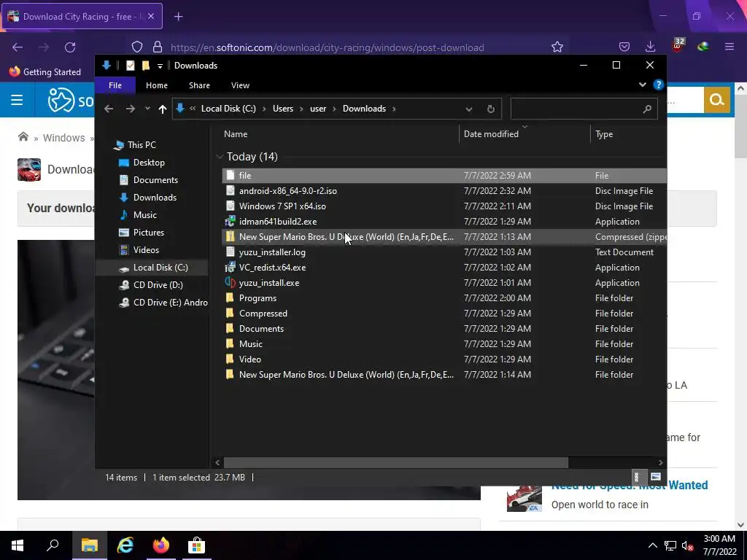This screenshot has height=560, width=747.
Task: Open the address bar history dropdown
Action: click(469, 109)
